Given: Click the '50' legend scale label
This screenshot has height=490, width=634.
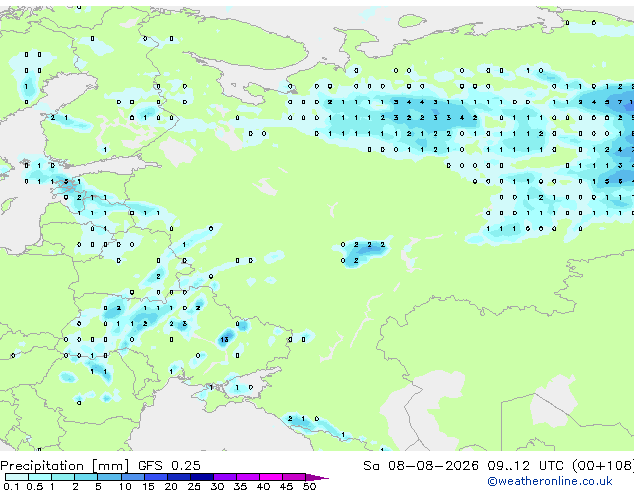Looking at the screenshot, I should click(309, 486).
